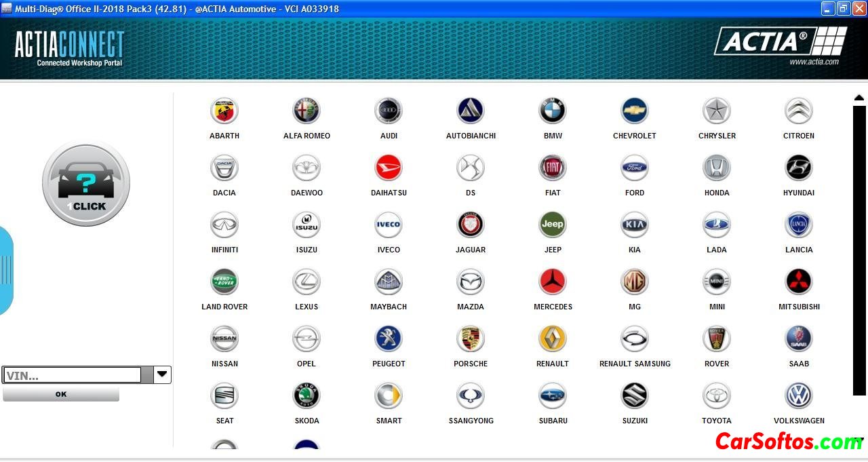
Task: Open the Mercedes vehicle brand
Action: (x=553, y=282)
